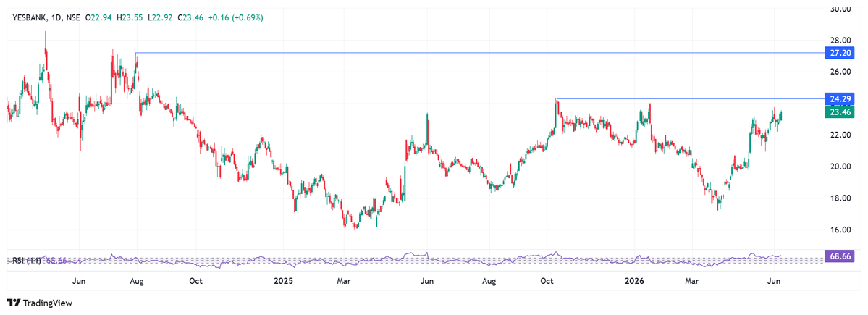Click the 2025 label on time axis
Image resolution: width=868 pixels, height=315 pixels.
[284, 281]
